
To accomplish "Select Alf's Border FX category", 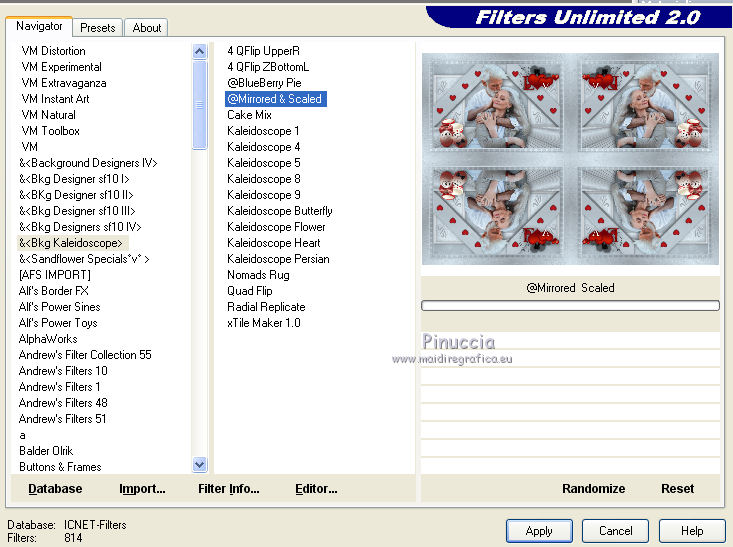I will tap(53, 291).
